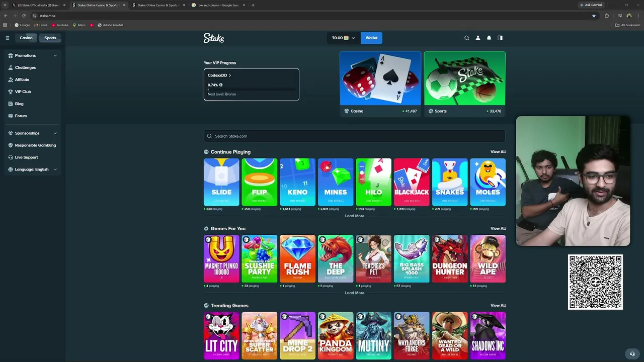Open the search magnifier in Stake's header
644x362 pixels.
[467, 38]
